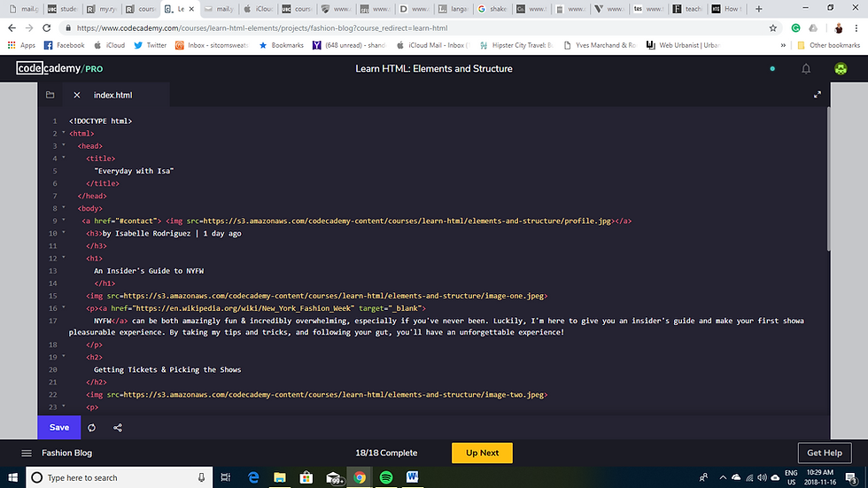Screen dimensions: 868x488
Task: Collapse the title tag fold arrow on line 4
Action: click(64, 158)
